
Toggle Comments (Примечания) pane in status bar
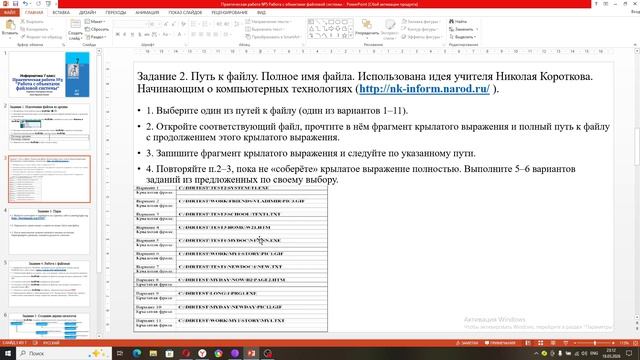(500, 343)
